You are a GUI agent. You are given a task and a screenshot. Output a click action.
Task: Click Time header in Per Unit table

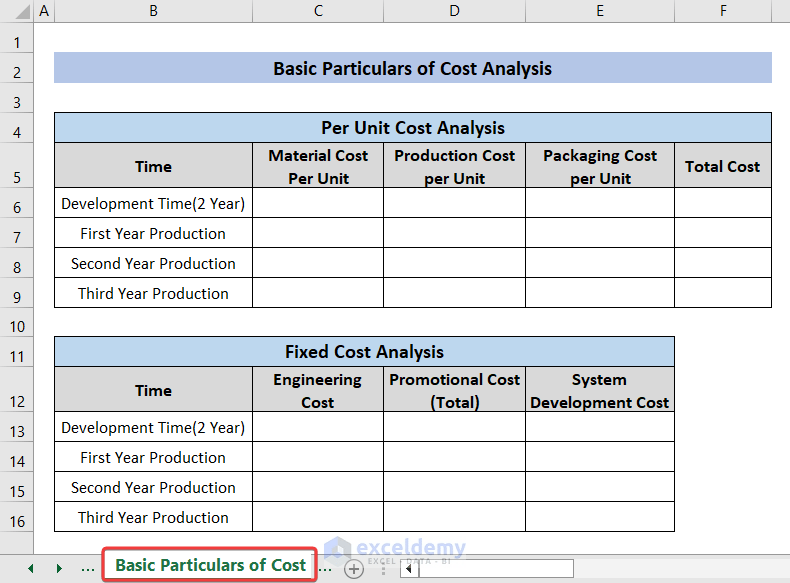(153, 166)
